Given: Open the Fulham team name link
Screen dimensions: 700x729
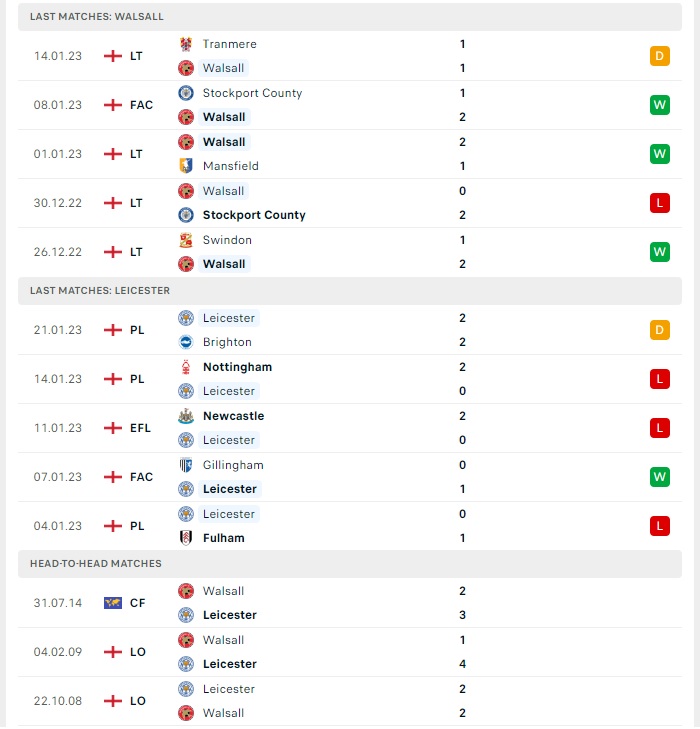Looking at the screenshot, I should coord(224,538).
